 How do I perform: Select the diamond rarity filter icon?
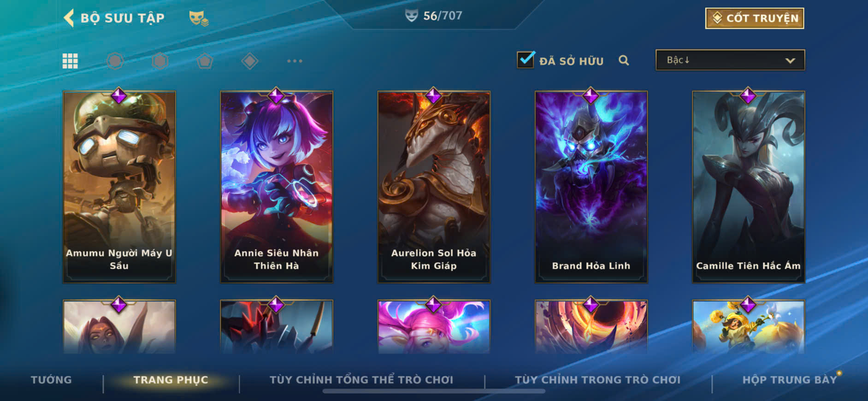249,61
